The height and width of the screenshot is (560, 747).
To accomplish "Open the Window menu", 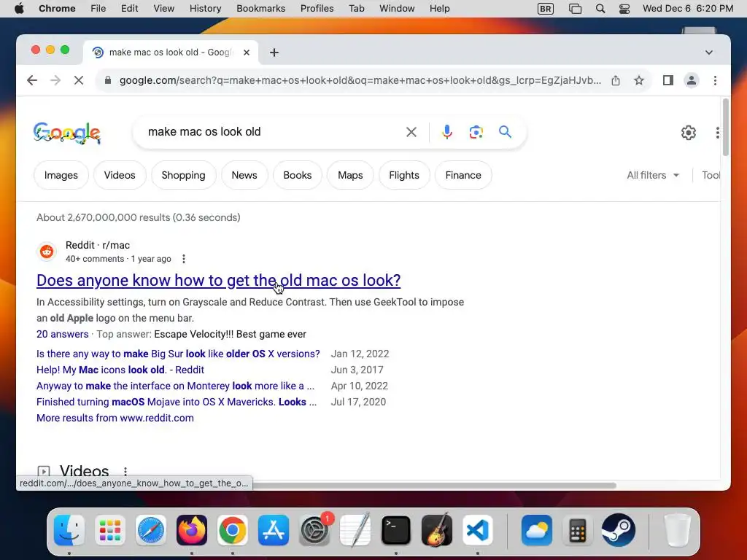I will click(x=397, y=9).
